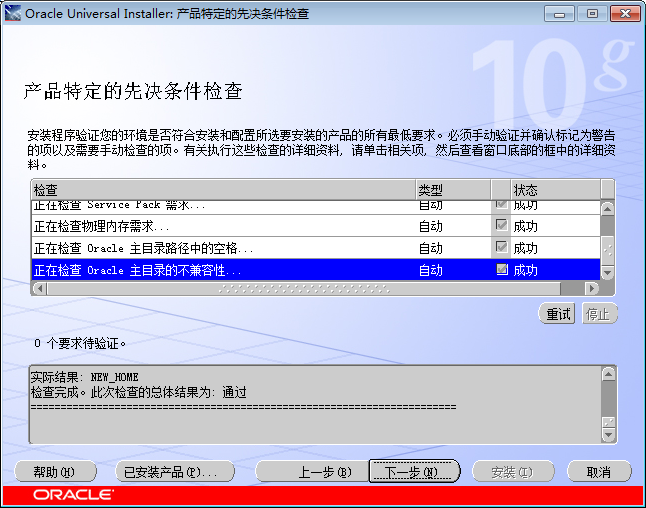Screen dimensions: 646x508
Task: Click the 安装(I) install button
Action: coord(513,472)
